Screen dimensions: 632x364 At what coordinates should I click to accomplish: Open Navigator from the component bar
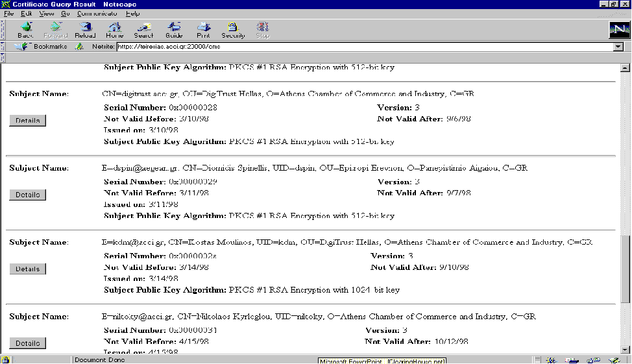(551, 360)
